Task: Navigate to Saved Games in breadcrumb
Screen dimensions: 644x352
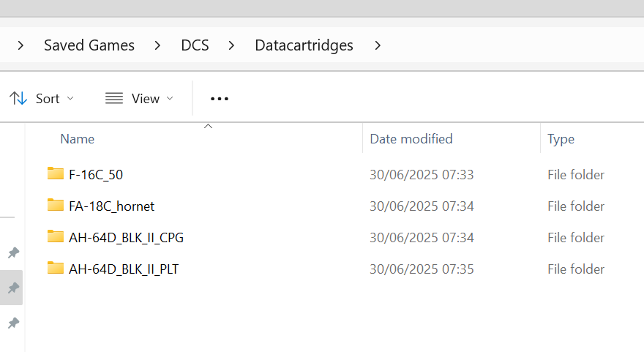Action: [x=89, y=45]
